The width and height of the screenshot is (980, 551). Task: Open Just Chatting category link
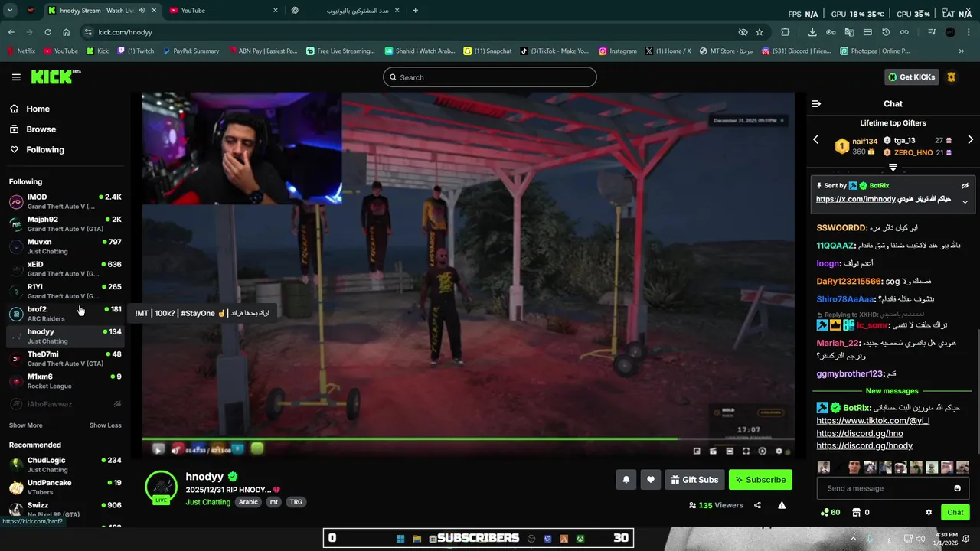click(x=207, y=502)
